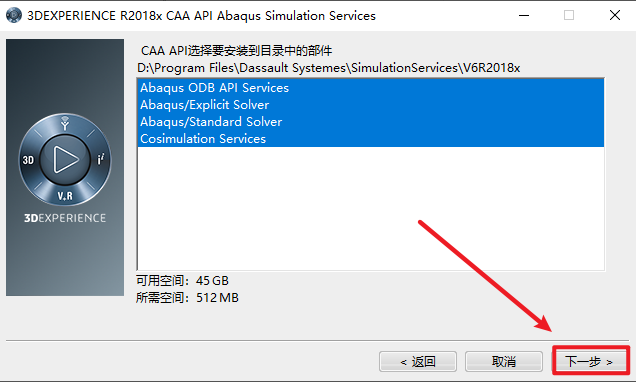Click the 3D quadrant of the compass

(28, 160)
